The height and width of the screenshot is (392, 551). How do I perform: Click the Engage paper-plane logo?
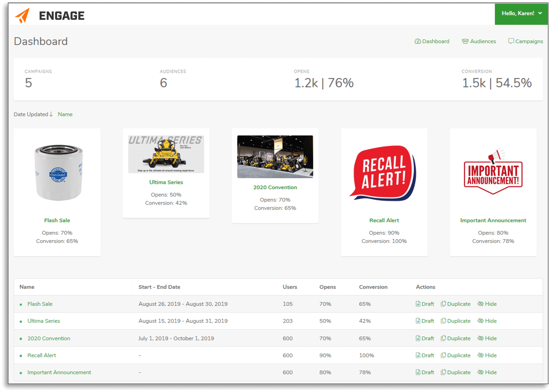coord(22,16)
